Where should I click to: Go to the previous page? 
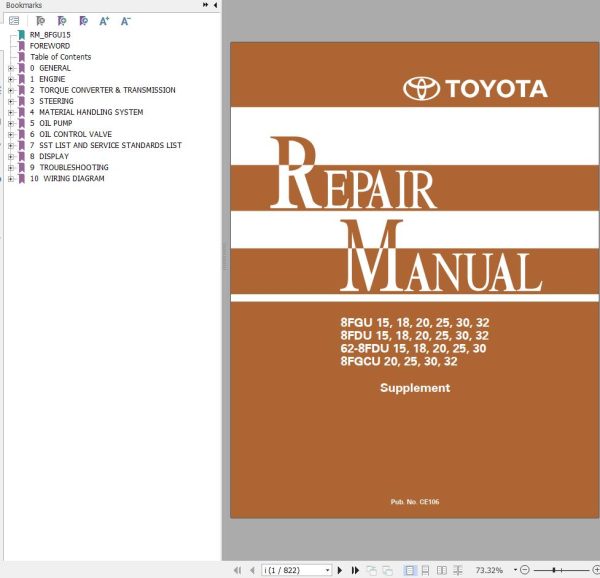coord(252,570)
